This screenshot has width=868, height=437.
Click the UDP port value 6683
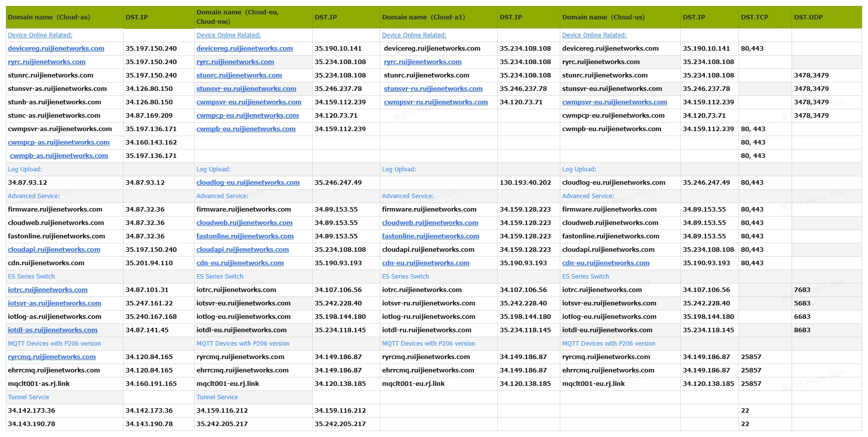(x=802, y=317)
